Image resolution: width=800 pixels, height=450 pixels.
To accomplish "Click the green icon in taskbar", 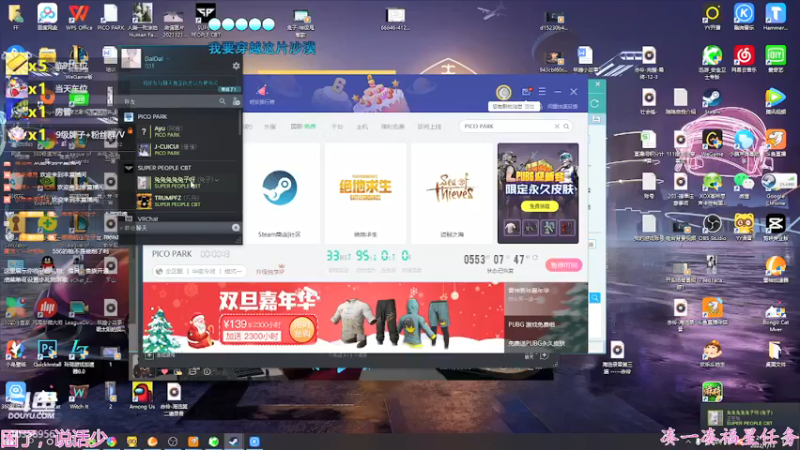I will pos(213,441).
